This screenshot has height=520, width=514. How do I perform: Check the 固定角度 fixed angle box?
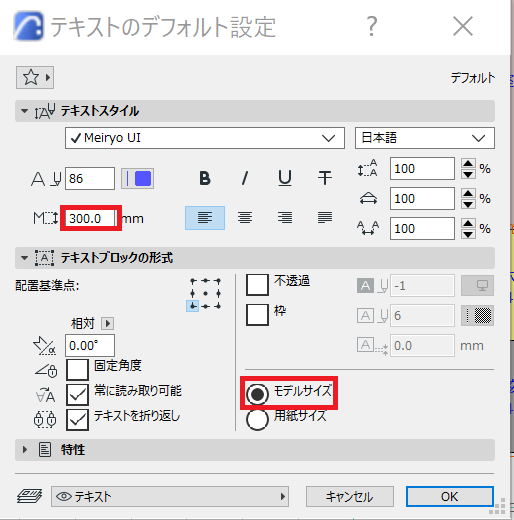click(x=77, y=369)
